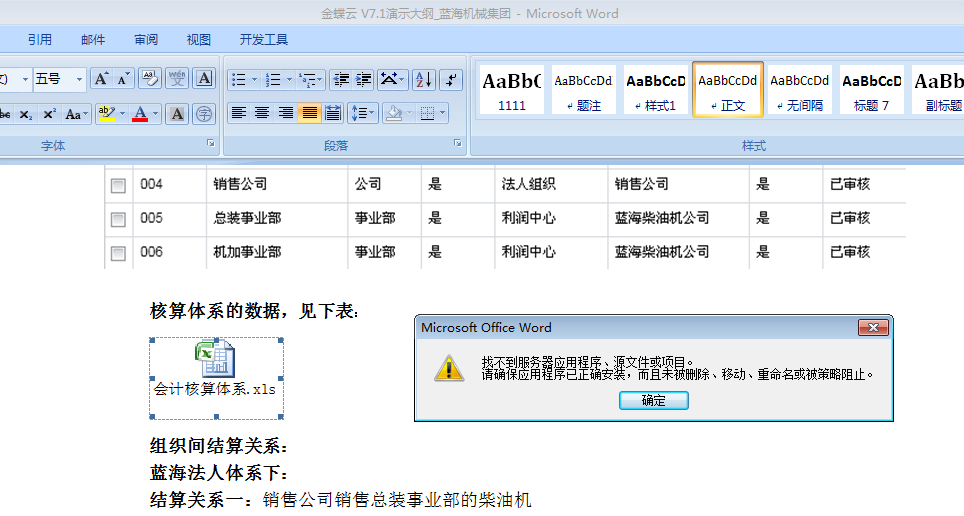
Task: Open the bullet list dropdown arrow
Action: point(254,80)
